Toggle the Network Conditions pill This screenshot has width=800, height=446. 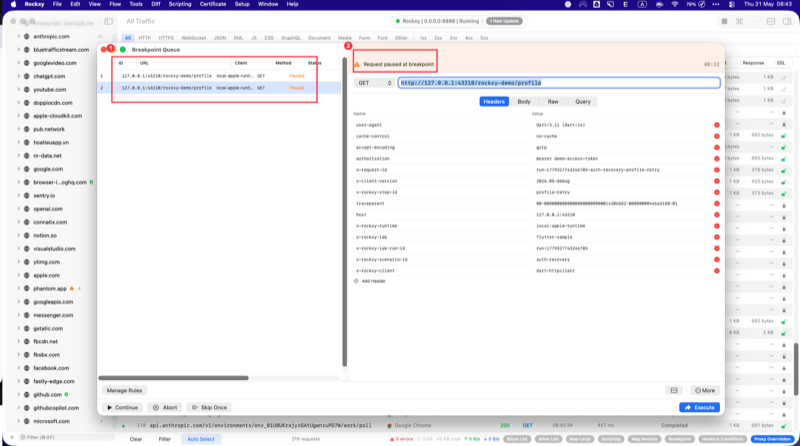point(722,439)
